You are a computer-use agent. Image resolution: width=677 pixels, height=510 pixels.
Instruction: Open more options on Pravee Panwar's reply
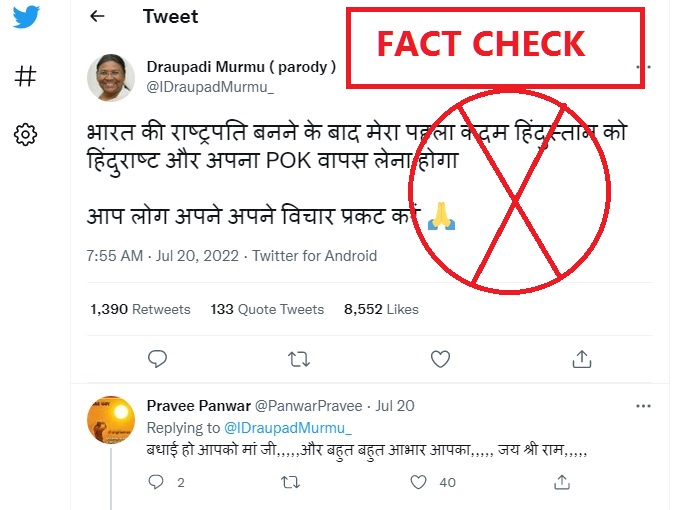(x=643, y=406)
